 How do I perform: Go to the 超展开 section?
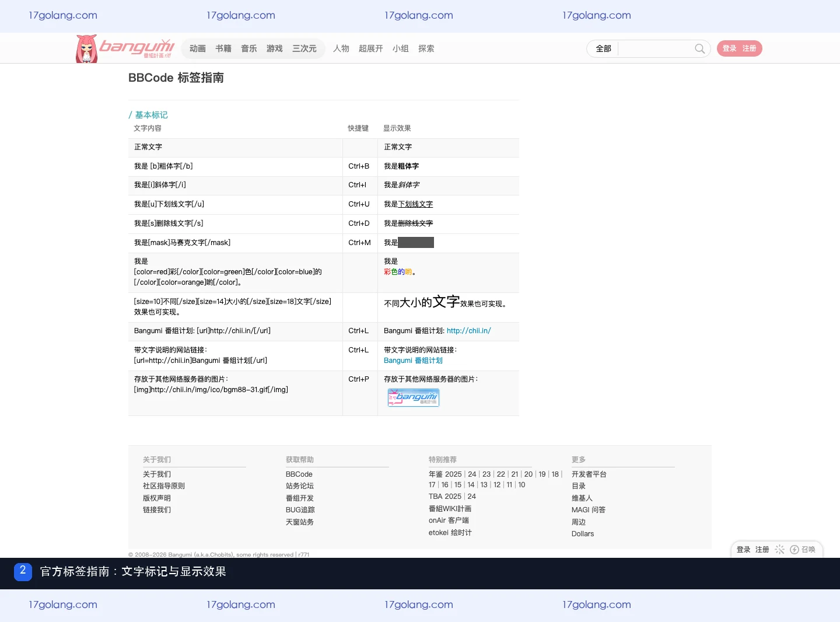tap(371, 48)
